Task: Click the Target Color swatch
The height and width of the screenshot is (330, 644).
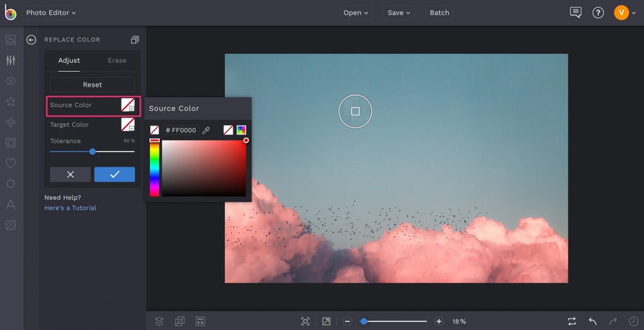Action: 128,124
